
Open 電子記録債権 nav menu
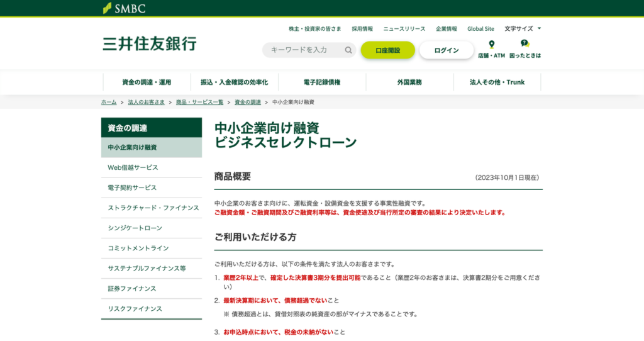tap(322, 82)
